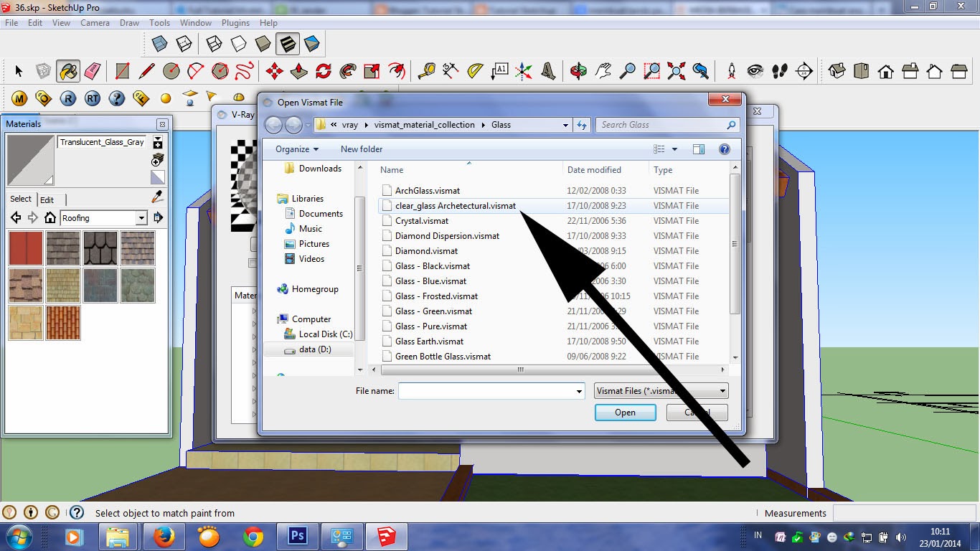Switch to the Edit tab in Materials
This screenshot has width=980, height=551.
[47, 199]
